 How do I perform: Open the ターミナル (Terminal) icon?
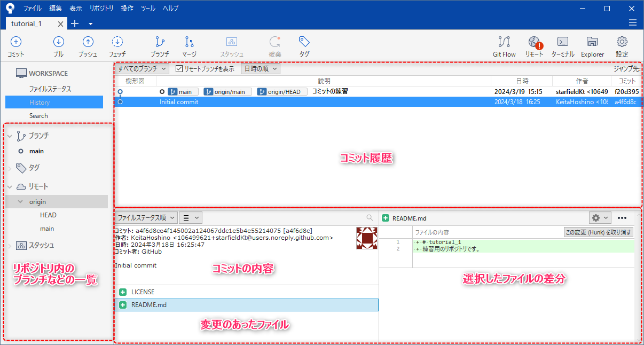click(562, 46)
